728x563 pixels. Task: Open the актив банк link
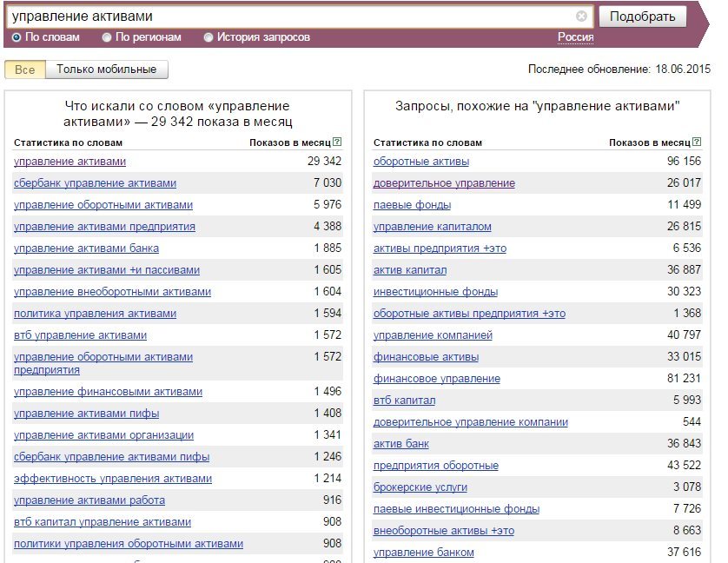tap(401, 444)
